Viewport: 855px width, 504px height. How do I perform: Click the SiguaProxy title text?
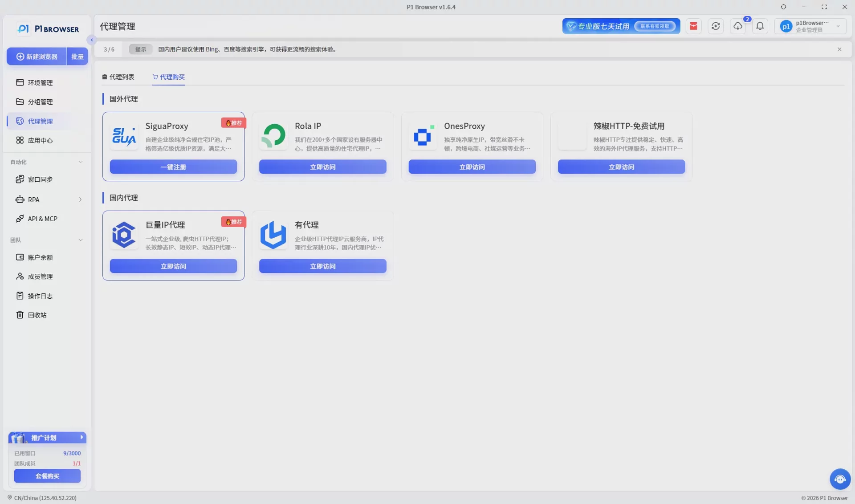(x=167, y=126)
